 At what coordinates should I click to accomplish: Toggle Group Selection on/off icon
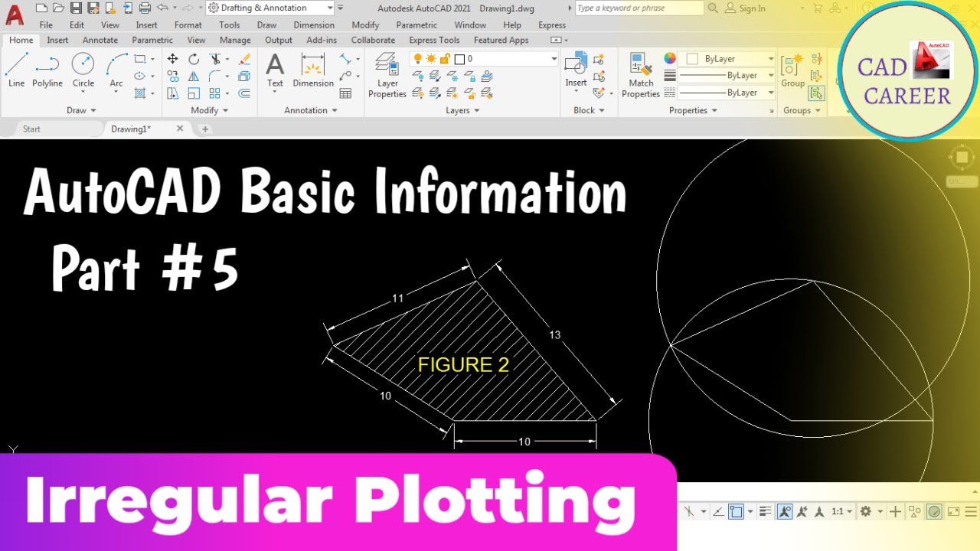pyautogui.click(x=817, y=93)
